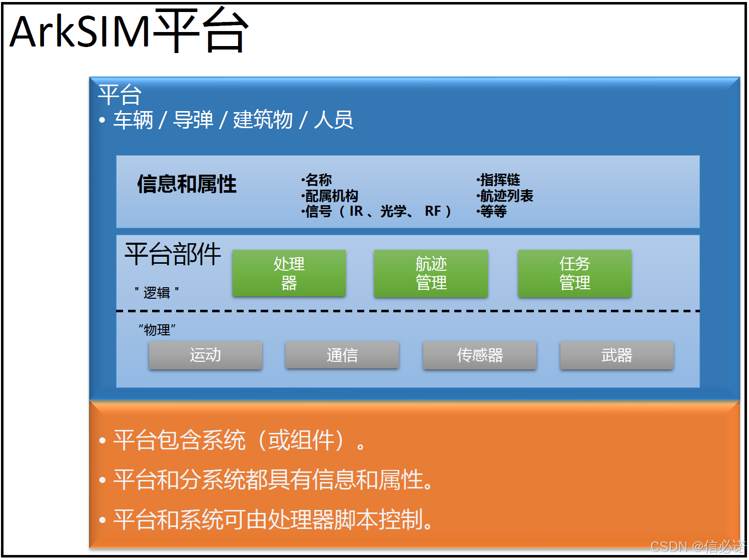Click the 车辆 / 导弹 / 建筑物 / 人员 line
The image size is (749, 560).
(226, 120)
